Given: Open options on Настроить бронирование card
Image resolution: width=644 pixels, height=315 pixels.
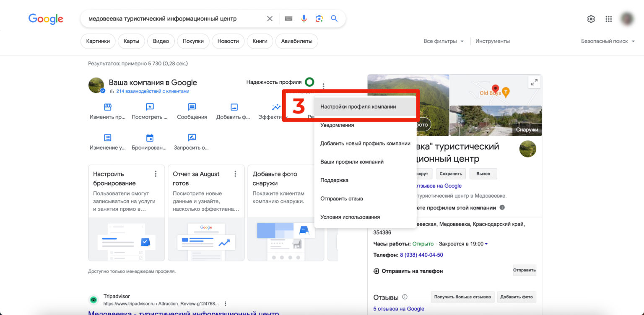Looking at the screenshot, I should (156, 174).
